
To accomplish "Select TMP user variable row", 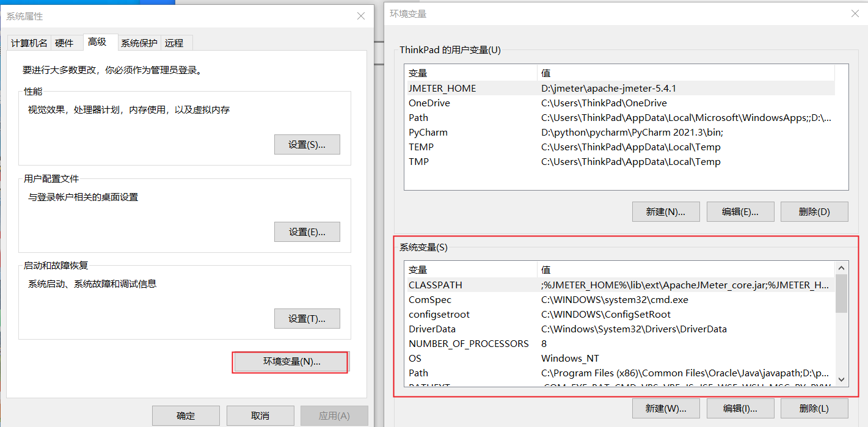I will tap(621, 161).
